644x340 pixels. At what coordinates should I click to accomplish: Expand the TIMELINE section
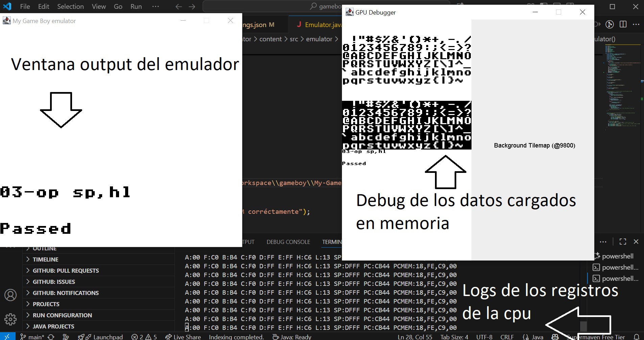click(45, 259)
